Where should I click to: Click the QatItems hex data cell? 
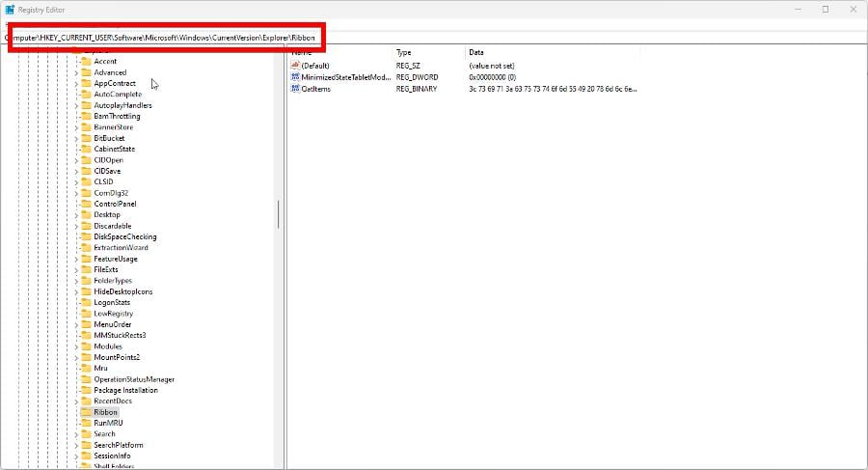coord(553,89)
